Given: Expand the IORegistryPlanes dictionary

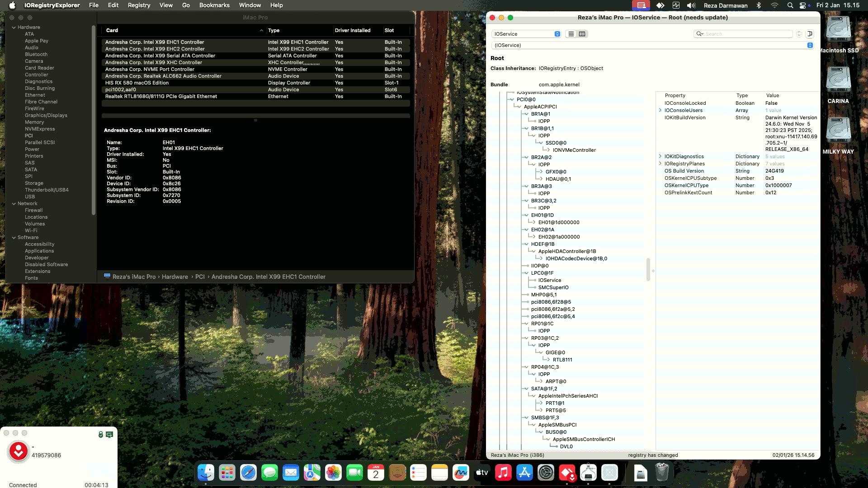Looking at the screenshot, I should (660, 164).
